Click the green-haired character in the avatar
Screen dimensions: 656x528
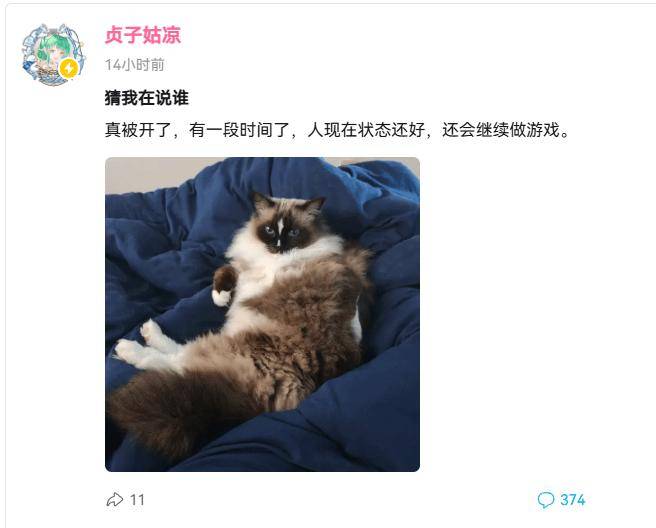tap(49, 52)
